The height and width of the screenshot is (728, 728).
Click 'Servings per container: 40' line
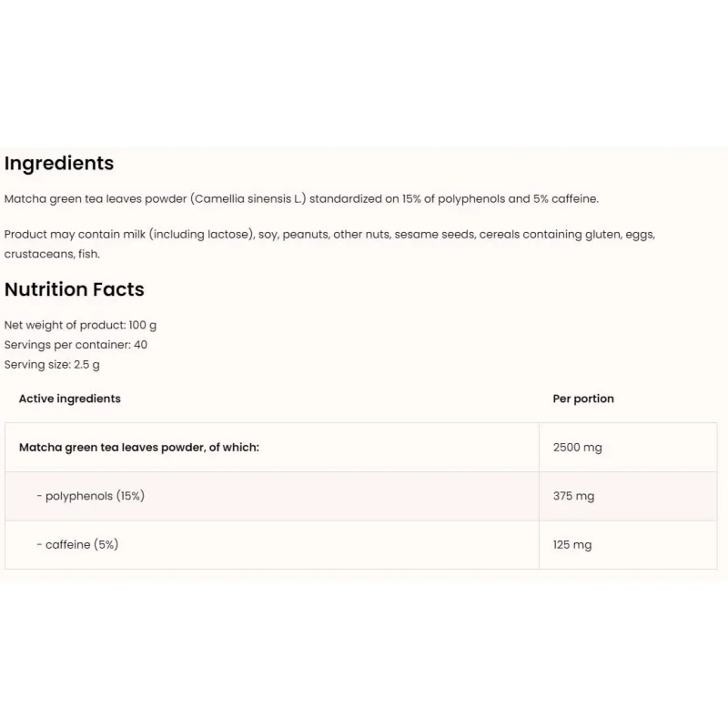76,345
